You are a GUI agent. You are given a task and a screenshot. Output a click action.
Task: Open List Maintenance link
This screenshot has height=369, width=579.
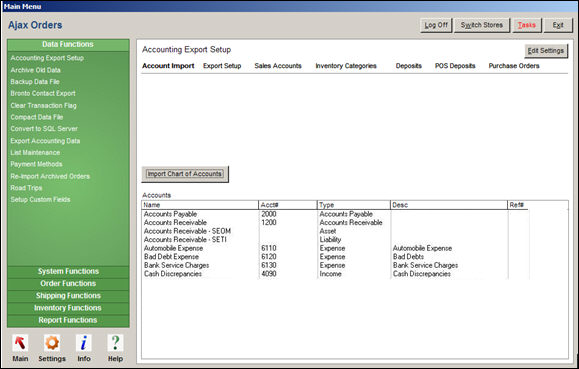coord(35,153)
